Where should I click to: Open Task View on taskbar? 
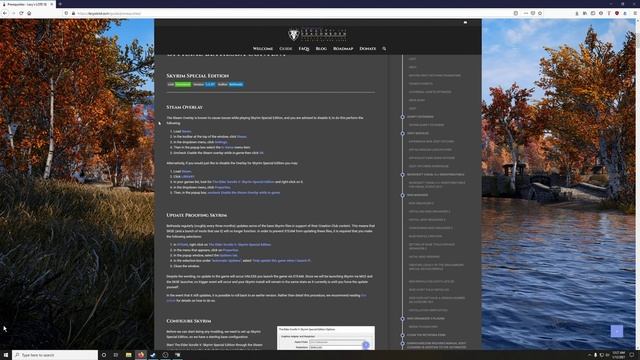[x=116, y=355]
